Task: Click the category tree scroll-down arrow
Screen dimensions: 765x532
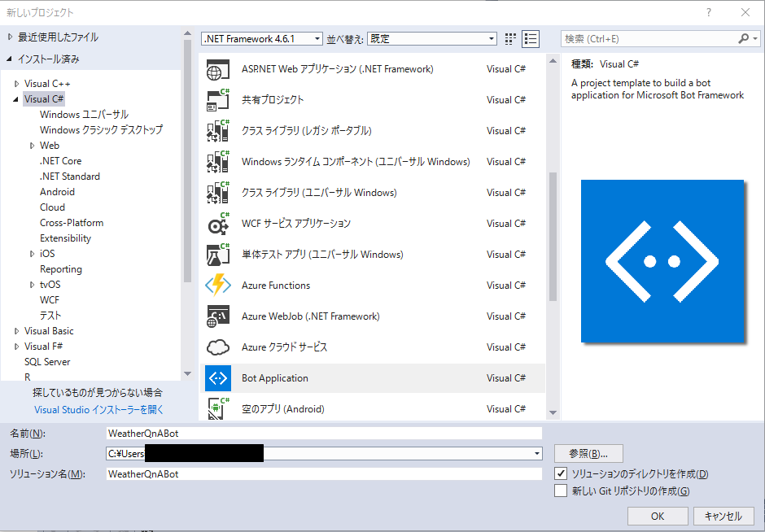Action: [x=187, y=374]
